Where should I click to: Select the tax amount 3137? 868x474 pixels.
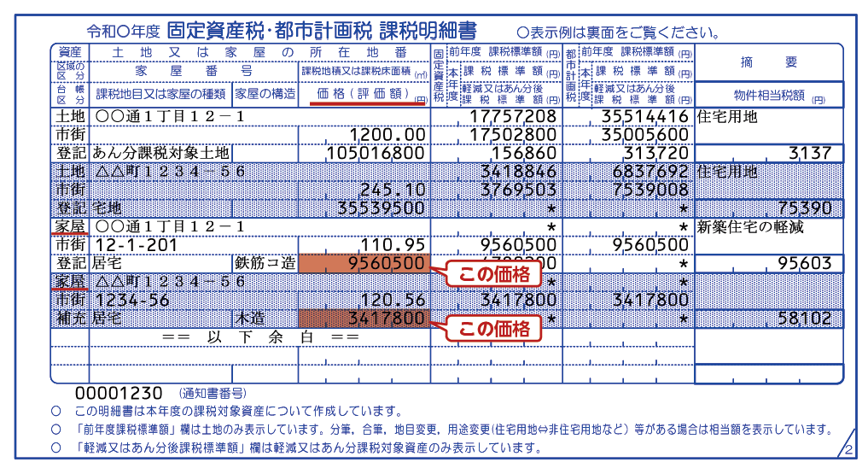(x=810, y=154)
